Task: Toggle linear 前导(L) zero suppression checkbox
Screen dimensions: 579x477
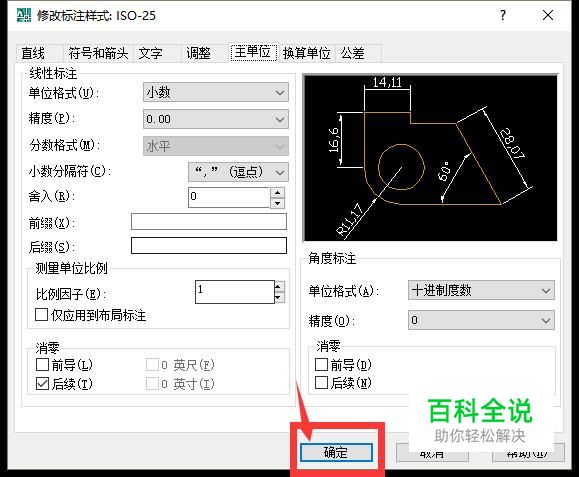Action: (x=42, y=364)
